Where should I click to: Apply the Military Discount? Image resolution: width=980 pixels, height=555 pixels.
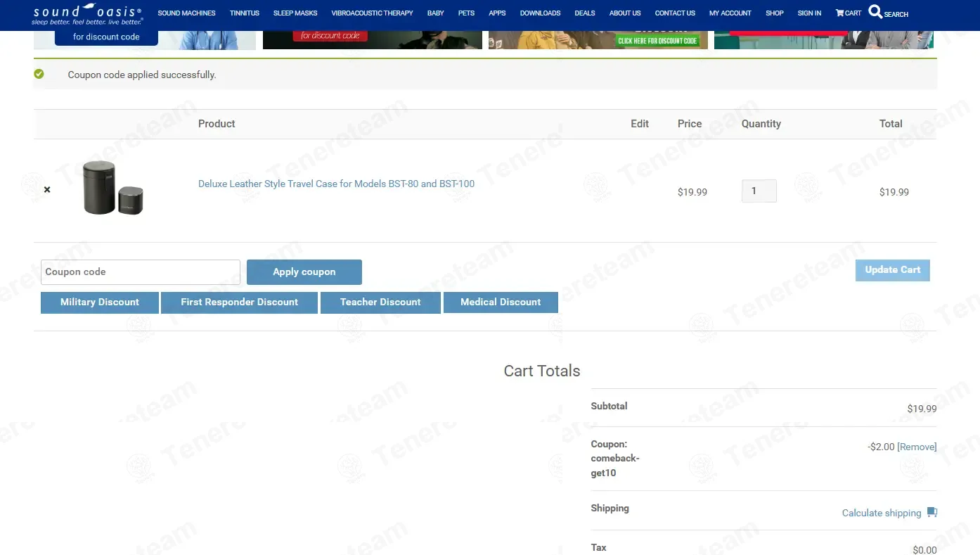point(100,302)
